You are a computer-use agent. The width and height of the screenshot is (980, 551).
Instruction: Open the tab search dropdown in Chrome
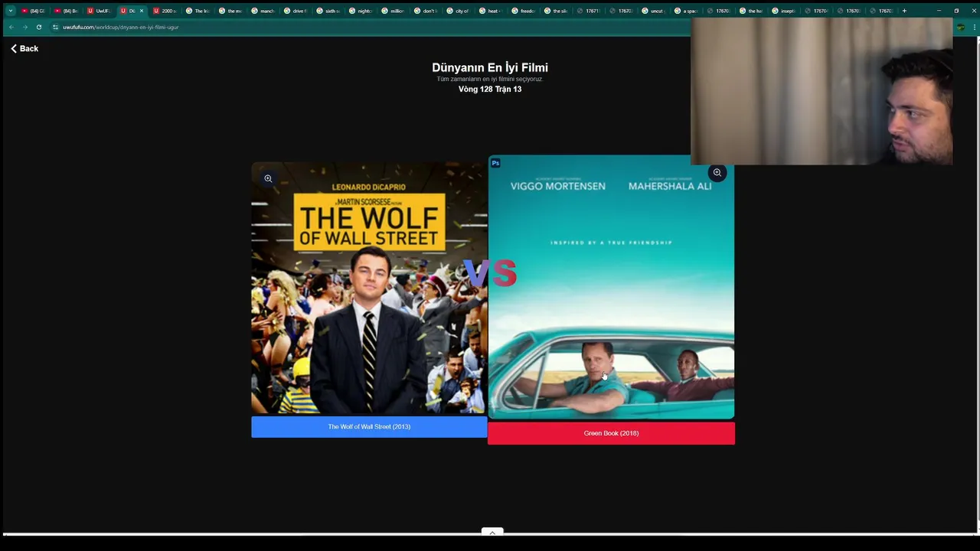[11, 11]
